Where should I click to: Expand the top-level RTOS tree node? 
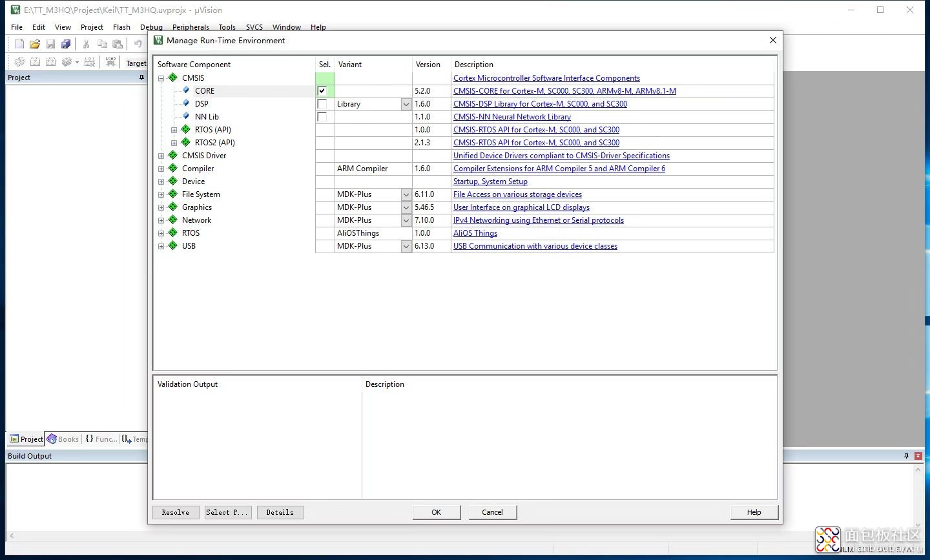click(x=161, y=233)
